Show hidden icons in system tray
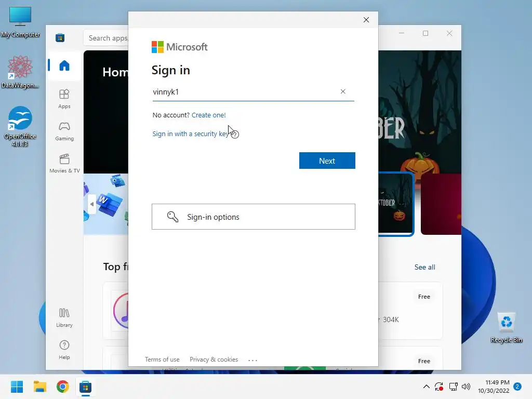Image resolution: width=532 pixels, height=399 pixels. (x=426, y=387)
